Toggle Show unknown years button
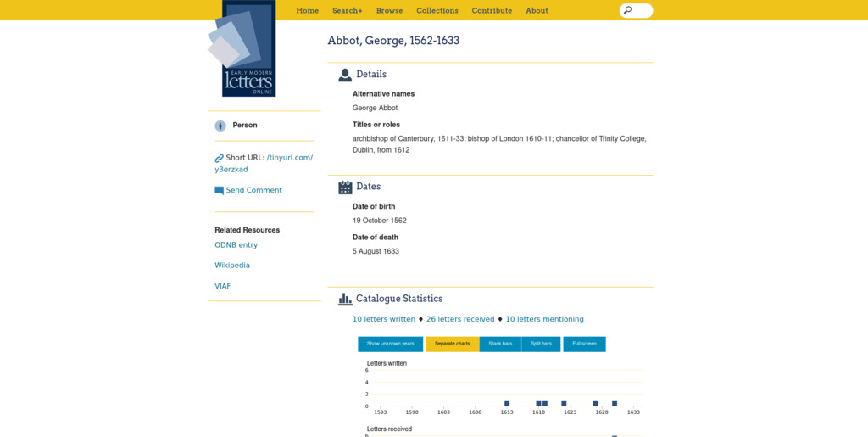The image size is (868, 437). point(390,344)
